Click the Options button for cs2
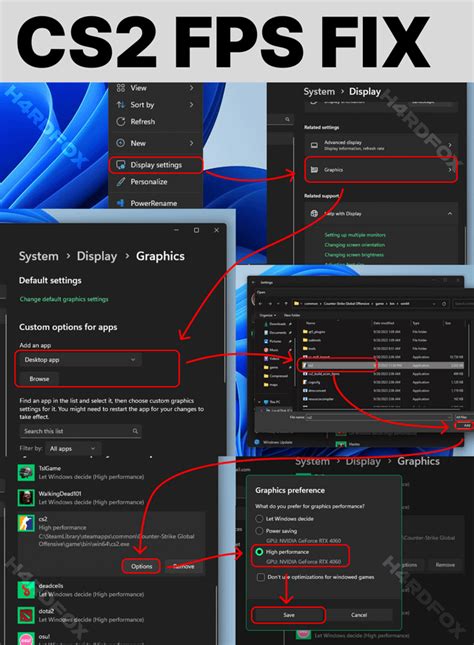This screenshot has width=474, height=645. (142, 566)
